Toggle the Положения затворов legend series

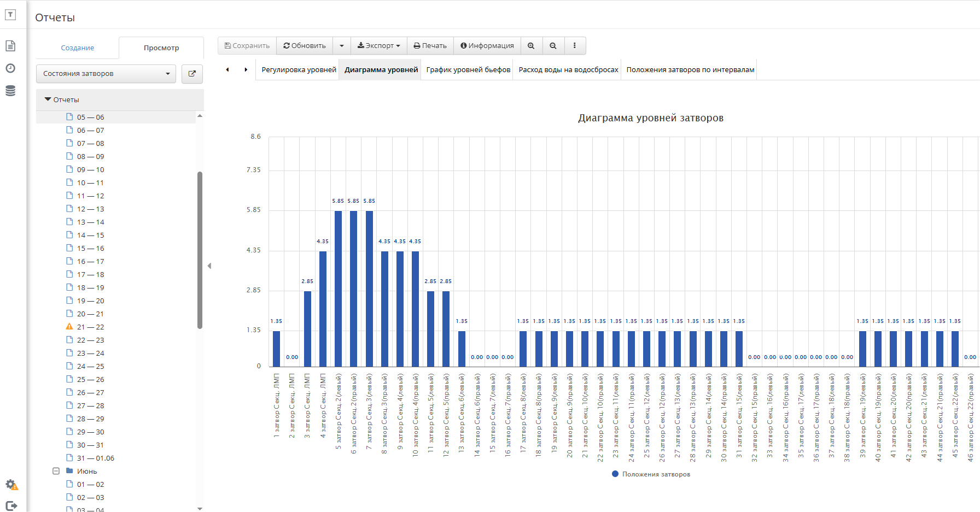(x=651, y=474)
